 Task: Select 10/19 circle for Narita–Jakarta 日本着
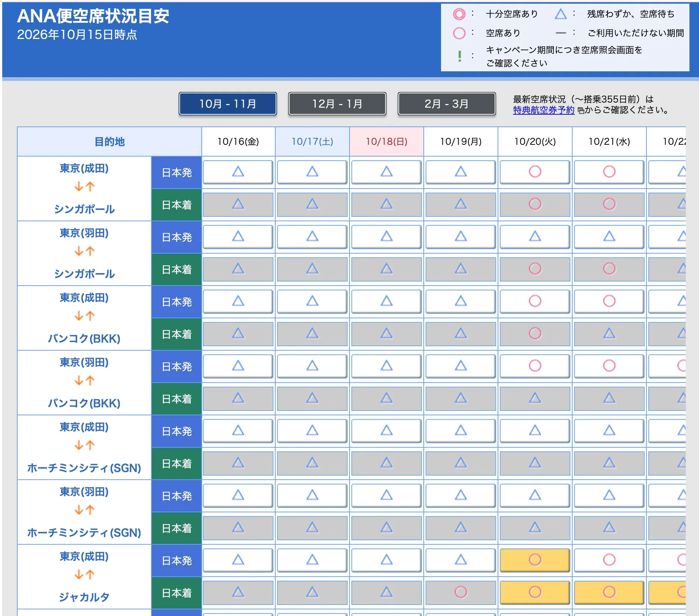[460, 592]
